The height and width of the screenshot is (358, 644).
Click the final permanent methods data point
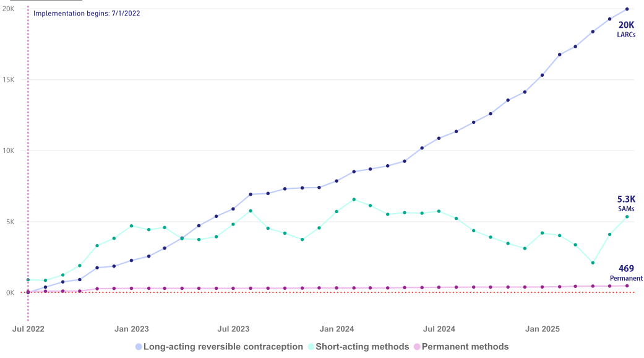point(627,286)
